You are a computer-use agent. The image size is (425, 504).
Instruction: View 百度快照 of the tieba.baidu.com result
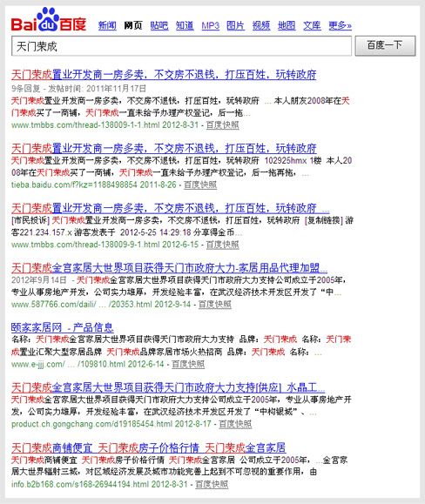[200, 185]
